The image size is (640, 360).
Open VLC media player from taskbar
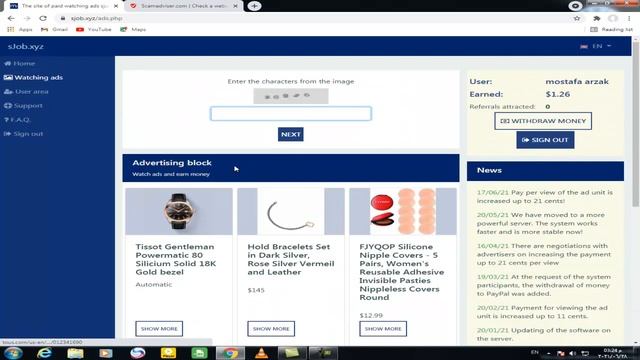click(x=261, y=353)
